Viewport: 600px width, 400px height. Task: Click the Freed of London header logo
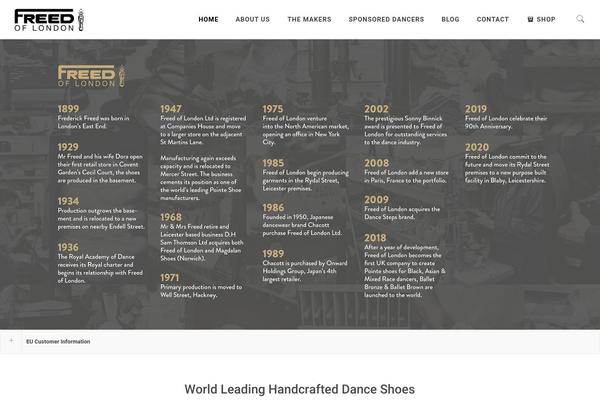click(x=49, y=20)
